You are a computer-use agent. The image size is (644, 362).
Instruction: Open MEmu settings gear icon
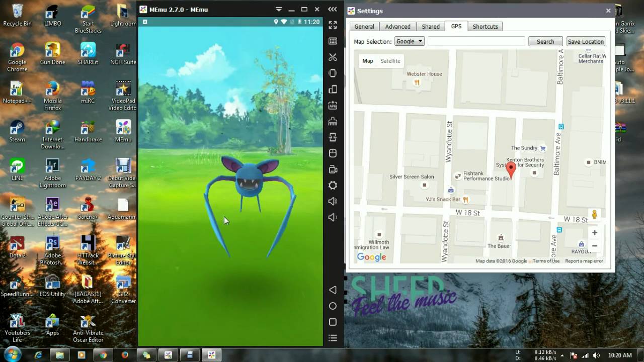333,186
